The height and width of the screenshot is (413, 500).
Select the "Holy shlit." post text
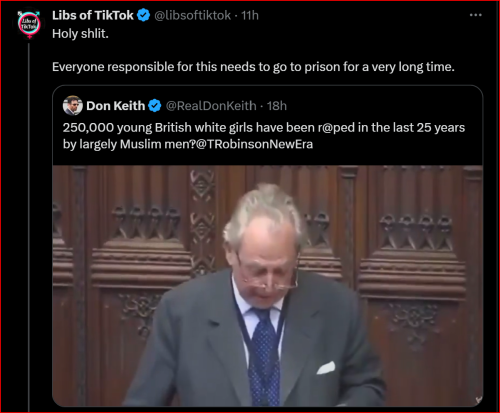pyautogui.click(x=80, y=34)
